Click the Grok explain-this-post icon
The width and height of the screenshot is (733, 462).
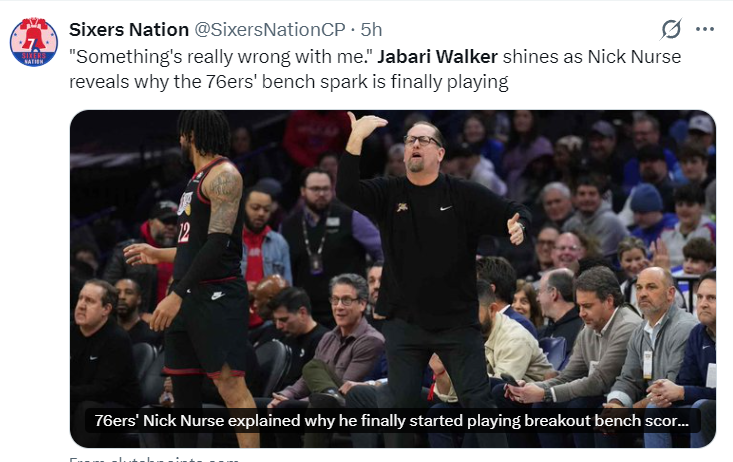[672, 28]
